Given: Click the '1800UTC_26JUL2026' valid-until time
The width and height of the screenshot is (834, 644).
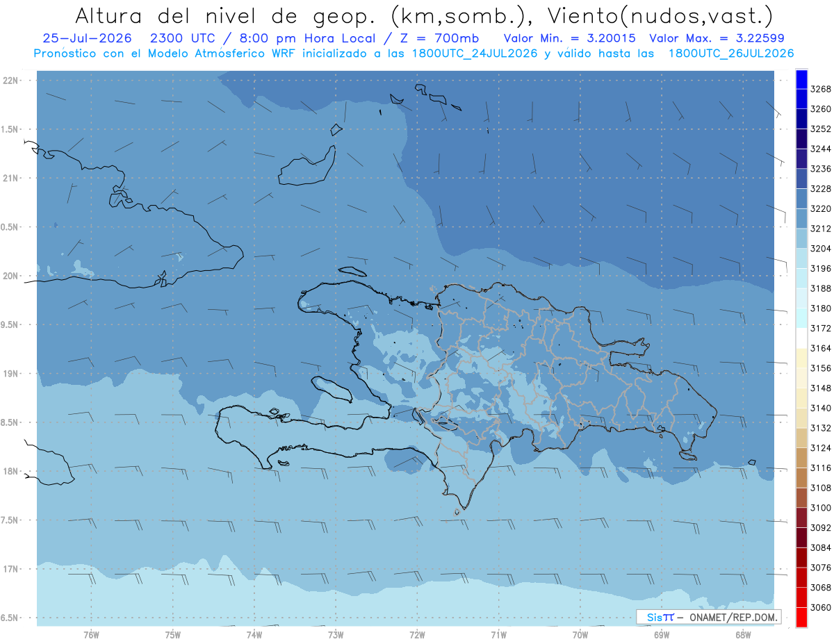Looking at the screenshot, I should click(x=730, y=53).
